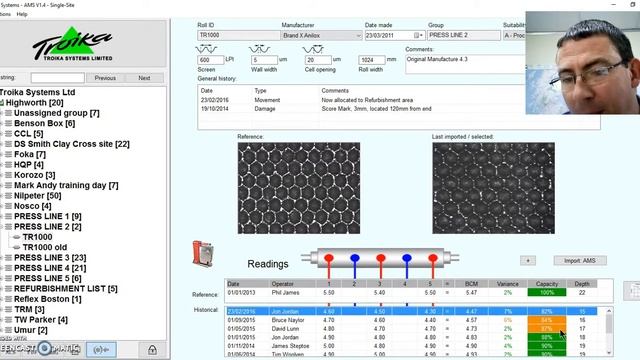This screenshot has width=640, height=360.
Task: Click the Roll width field showing 1024
Action: coord(371,60)
